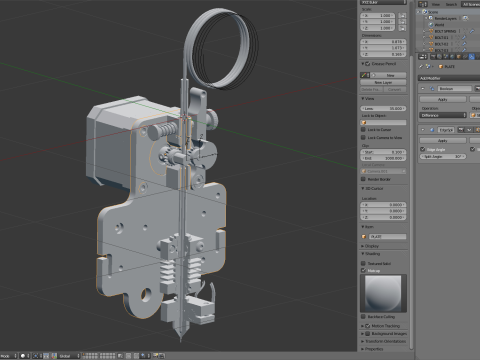Click the grease pencil draw icon
The height and width of the screenshot is (360, 480).
(364, 75)
